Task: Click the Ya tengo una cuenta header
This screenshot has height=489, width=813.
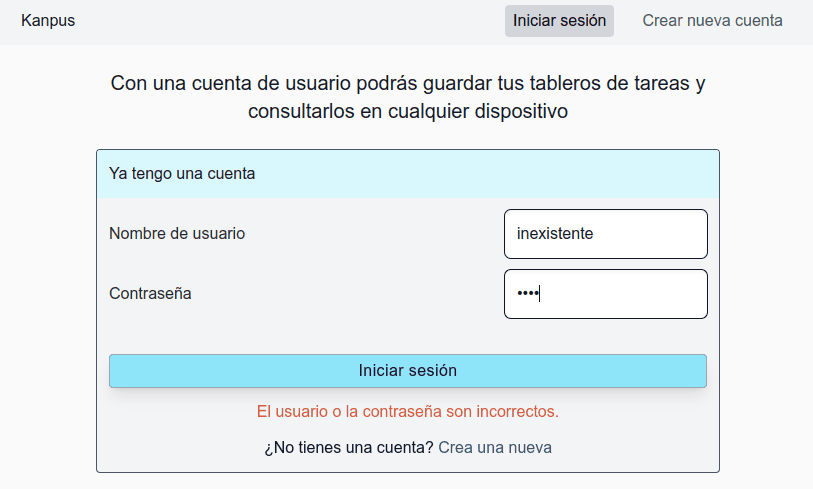Action: pos(182,174)
